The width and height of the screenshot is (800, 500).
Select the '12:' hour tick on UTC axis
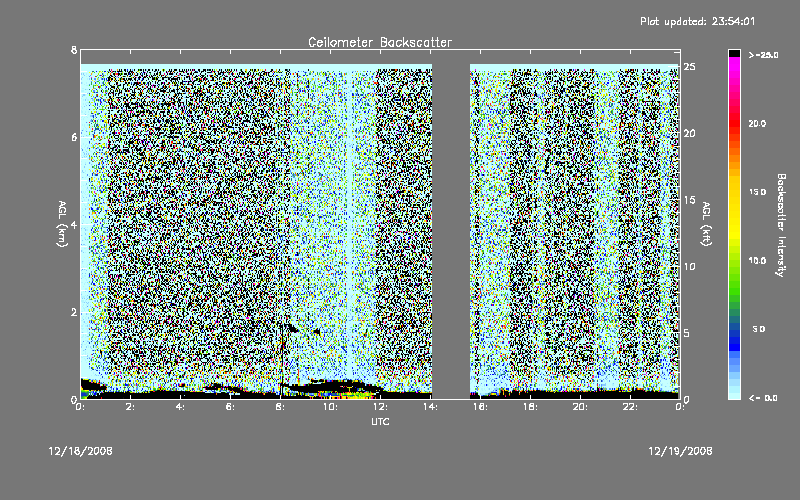coord(380,407)
